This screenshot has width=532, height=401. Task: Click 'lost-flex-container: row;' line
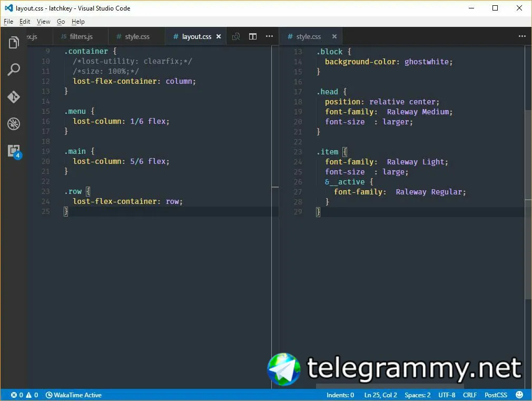[128, 201]
